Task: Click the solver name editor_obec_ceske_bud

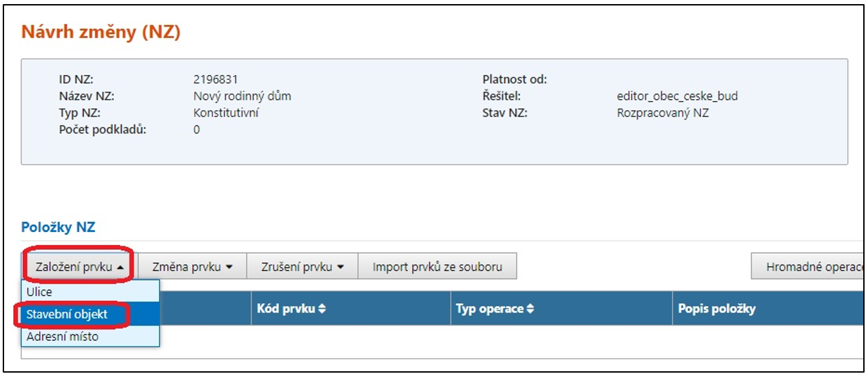Action: pyautogui.click(x=677, y=96)
